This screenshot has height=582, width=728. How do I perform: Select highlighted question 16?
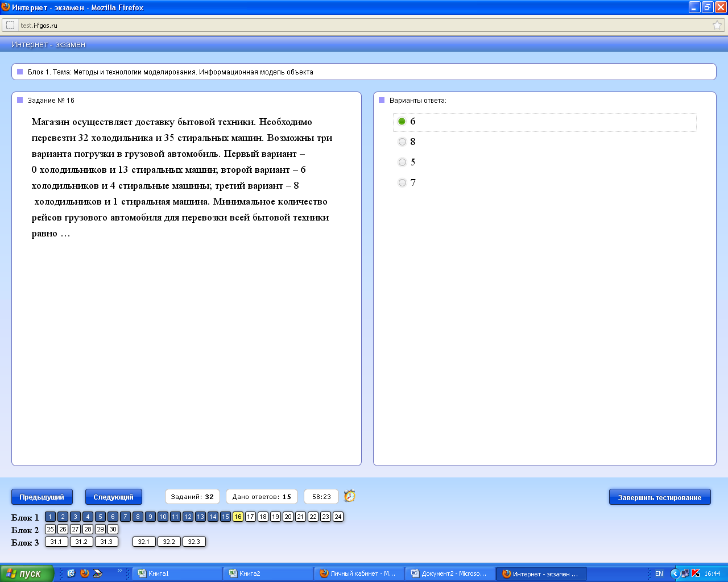point(238,517)
